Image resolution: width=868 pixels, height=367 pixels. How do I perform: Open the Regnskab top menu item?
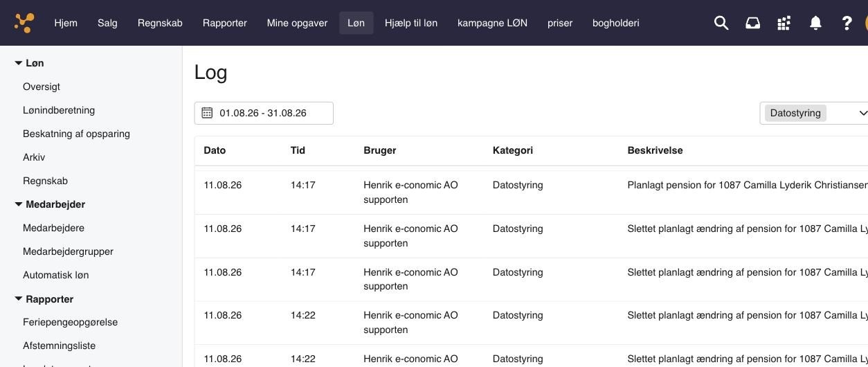[160, 23]
